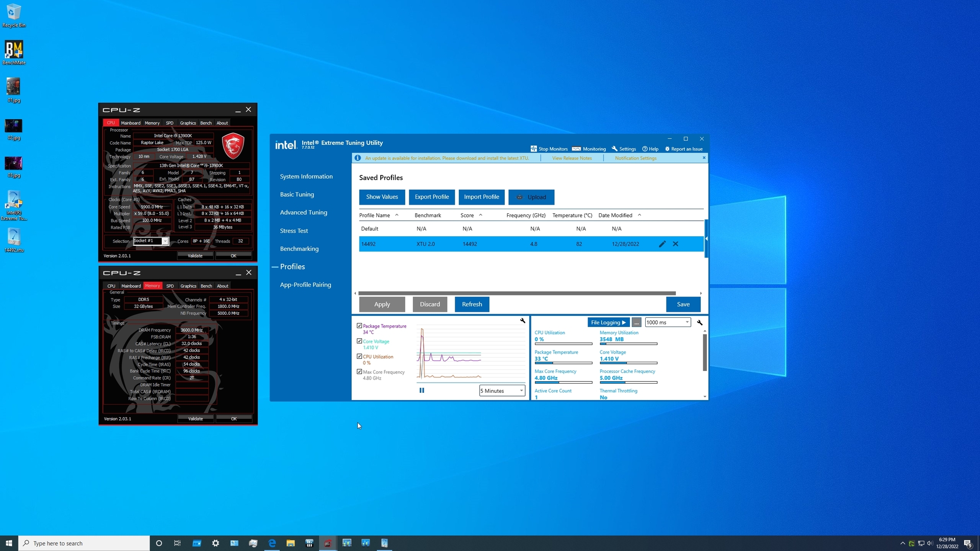Open XTU Settings wrench icon
980x551 pixels.
pyautogui.click(x=615, y=149)
